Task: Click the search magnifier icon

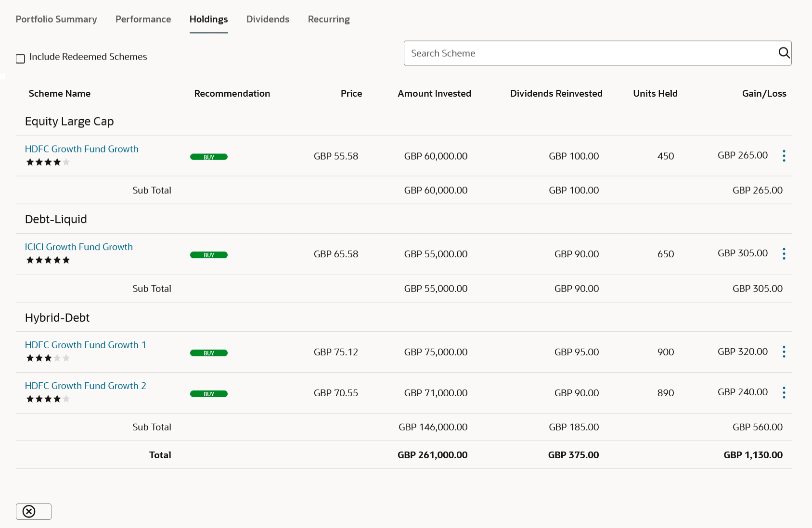Action: (784, 53)
